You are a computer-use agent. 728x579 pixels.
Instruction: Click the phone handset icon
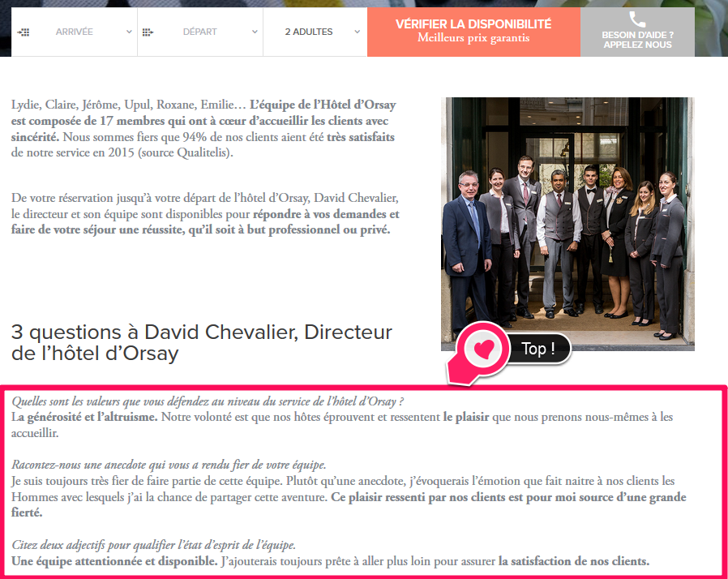click(637, 19)
